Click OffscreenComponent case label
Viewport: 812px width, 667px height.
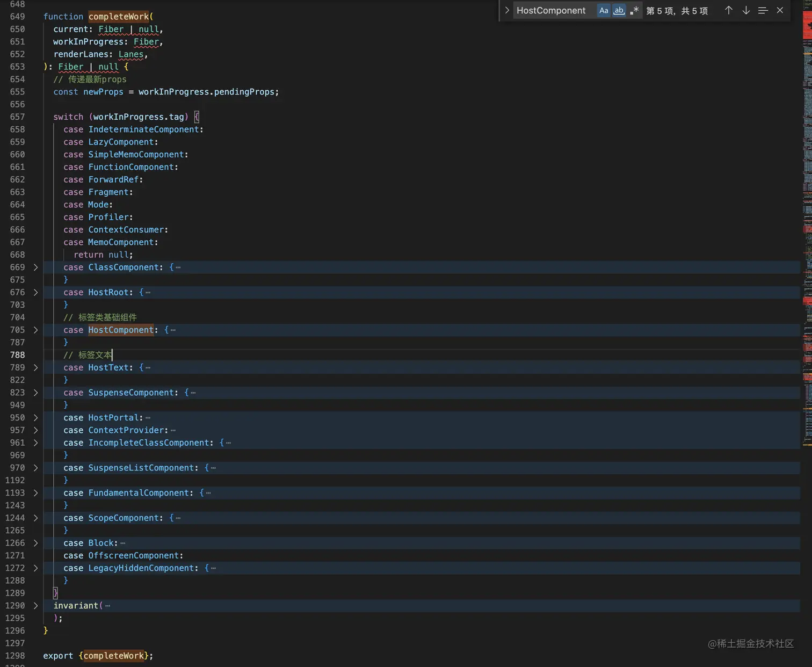[134, 556]
